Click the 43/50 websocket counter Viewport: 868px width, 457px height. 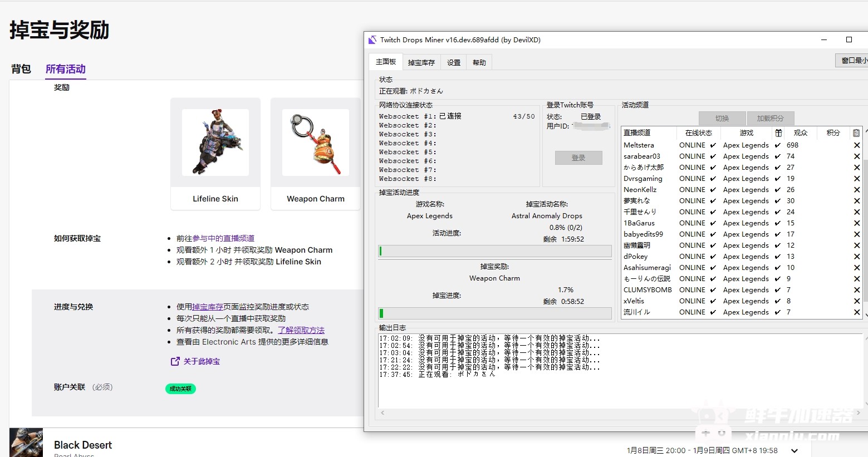click(524, 116)
